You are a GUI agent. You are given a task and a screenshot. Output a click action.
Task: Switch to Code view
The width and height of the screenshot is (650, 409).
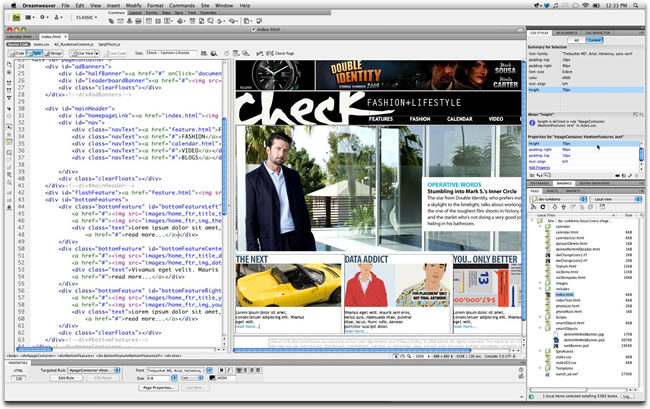click(17, 53)
